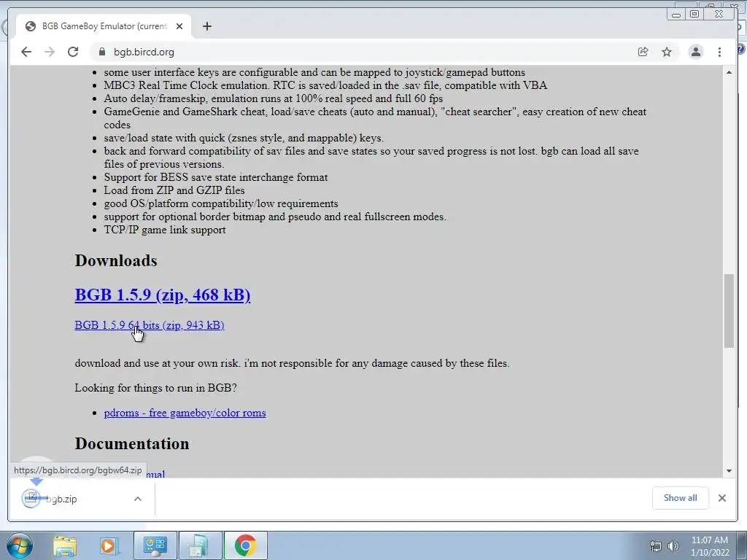This screenshot has width=747, height=560.
Task: Open the volume speaker tray icon
Action: pyautogui.click(x=673, y=545)
